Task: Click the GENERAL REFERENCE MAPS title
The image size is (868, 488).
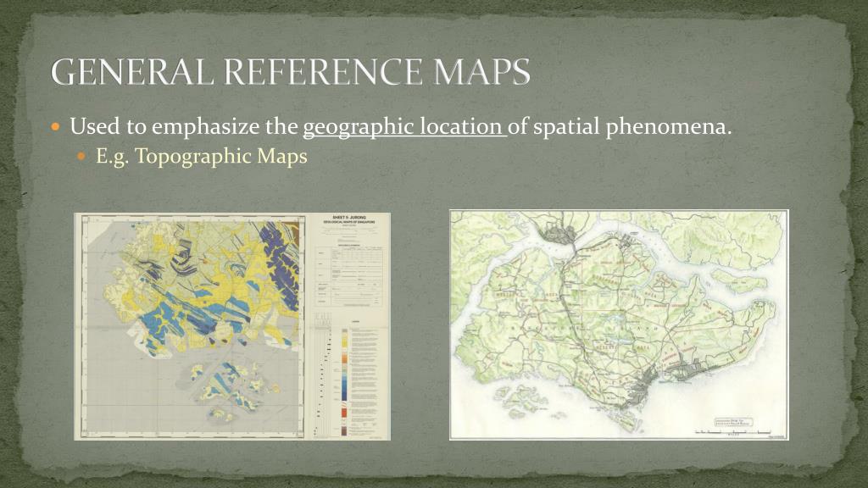Action: tap(290, 72)
